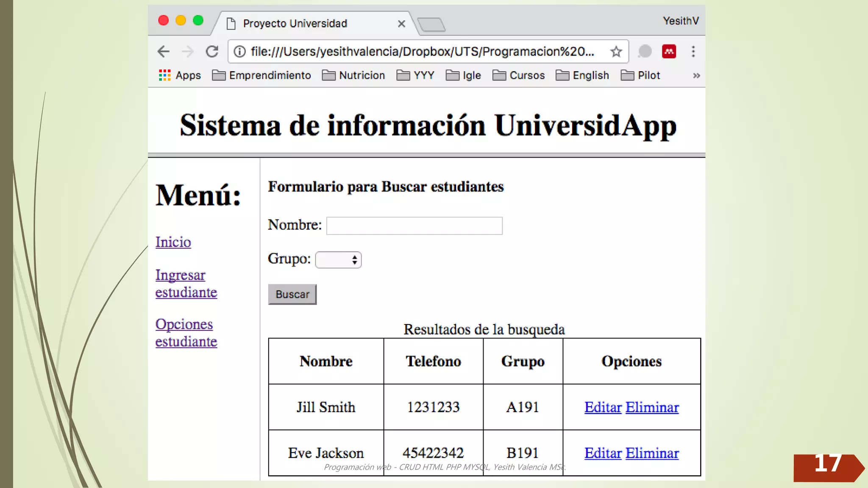This screenshot has width=868, height=488.
Task: Open the Emprendimiento bookmark folder
Action: (262, 75)
